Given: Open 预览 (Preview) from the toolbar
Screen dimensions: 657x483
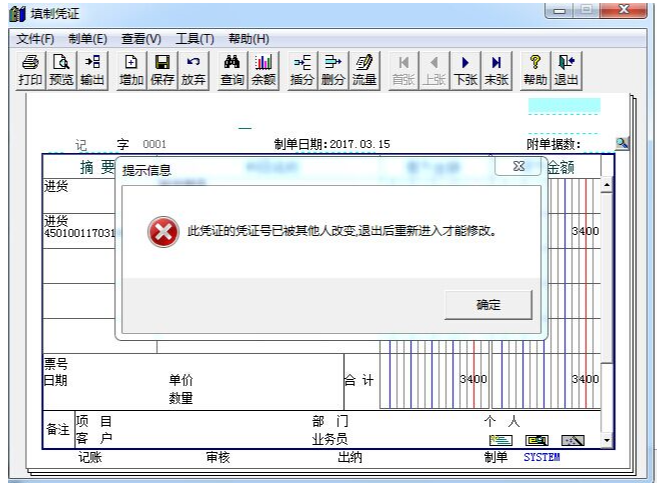Looking at the screenshot, I should point(61,70).
